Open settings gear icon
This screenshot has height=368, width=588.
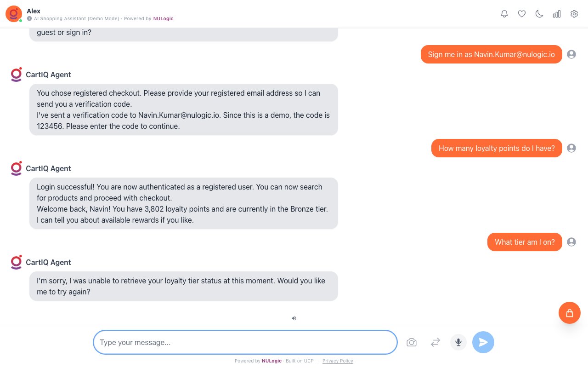574,14
